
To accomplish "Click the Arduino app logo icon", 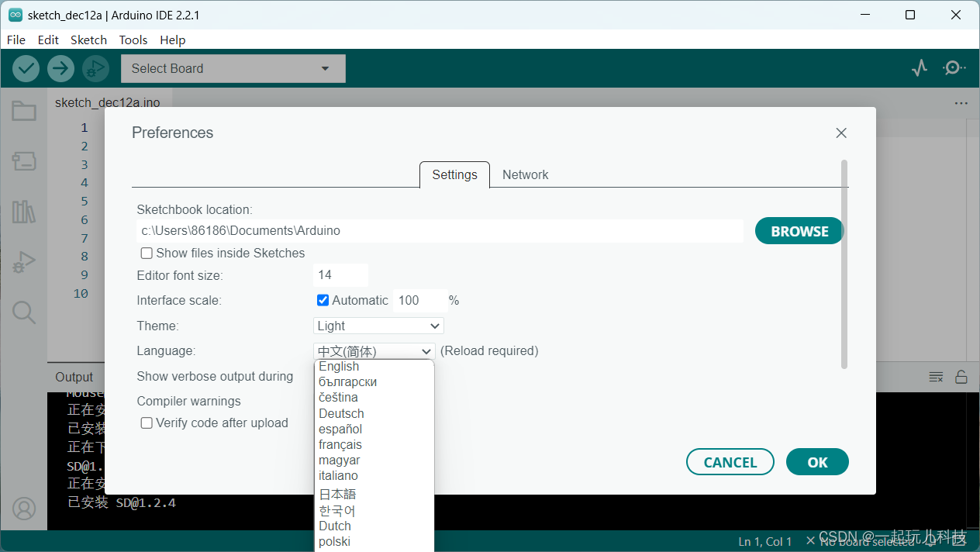I will 16,15.
